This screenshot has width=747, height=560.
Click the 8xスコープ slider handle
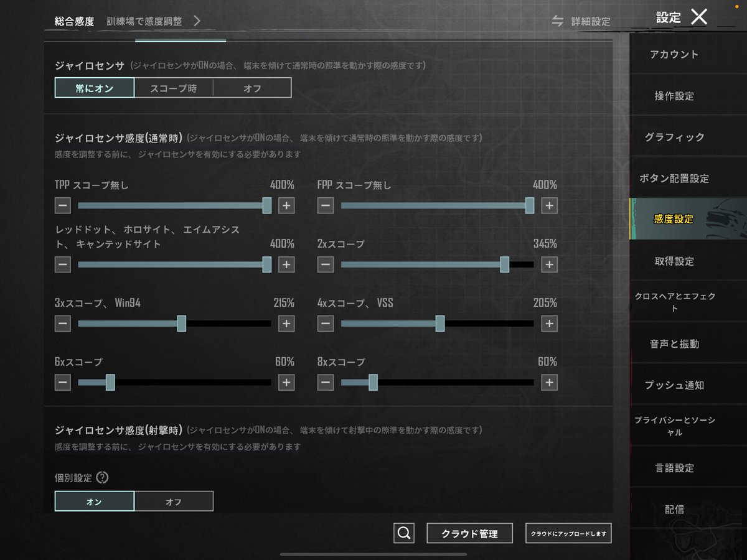374,382
